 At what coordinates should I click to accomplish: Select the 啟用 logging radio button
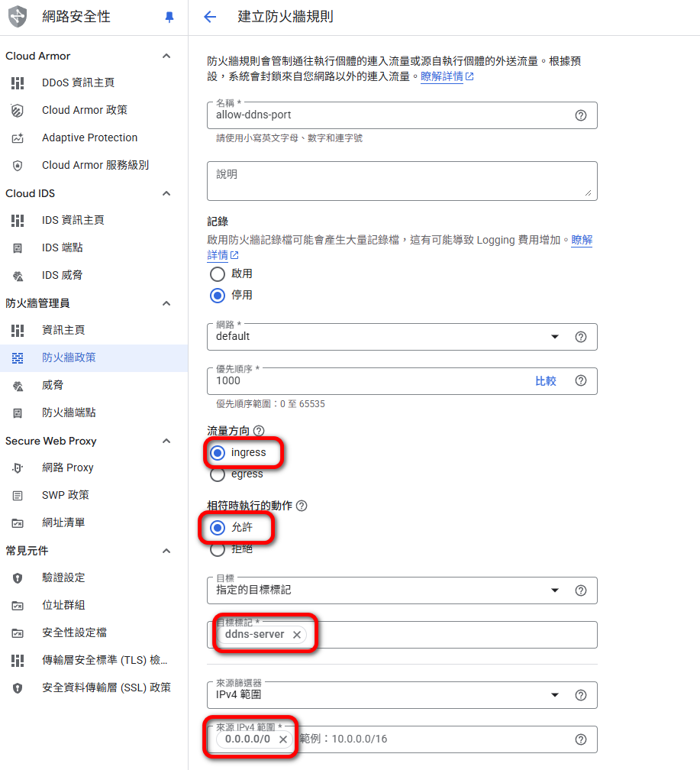pos(218,273)
